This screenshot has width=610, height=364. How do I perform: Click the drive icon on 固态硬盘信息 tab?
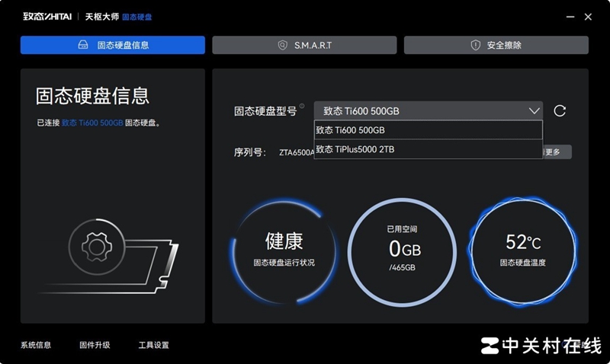pos(83,45)
